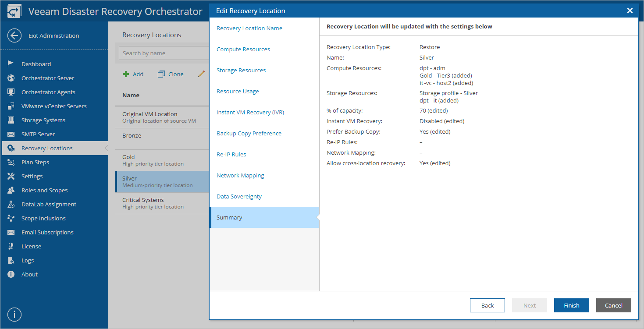Image resolution: width=644 pixels, height=329 pixels.
Task: Select the Critical Systems location row
Action: pyautogui.click(x=162, y=203)
